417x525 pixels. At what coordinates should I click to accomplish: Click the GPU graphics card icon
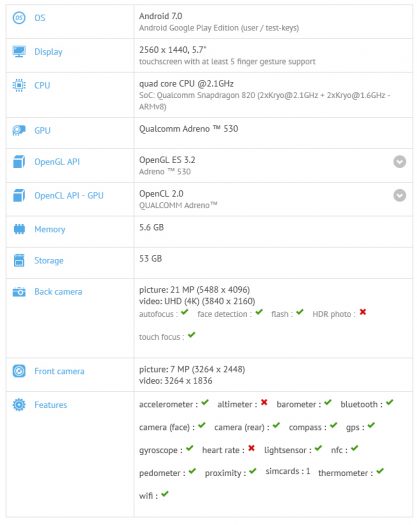pos(19,130)
